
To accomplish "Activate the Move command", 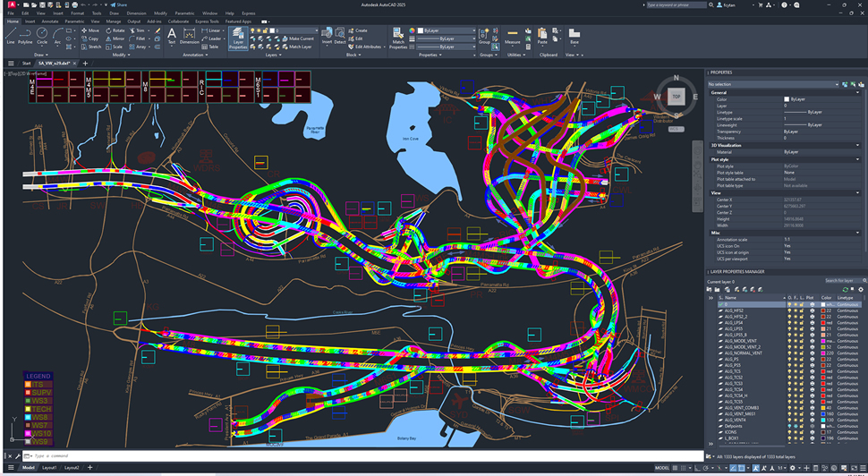I will (90, 30).
